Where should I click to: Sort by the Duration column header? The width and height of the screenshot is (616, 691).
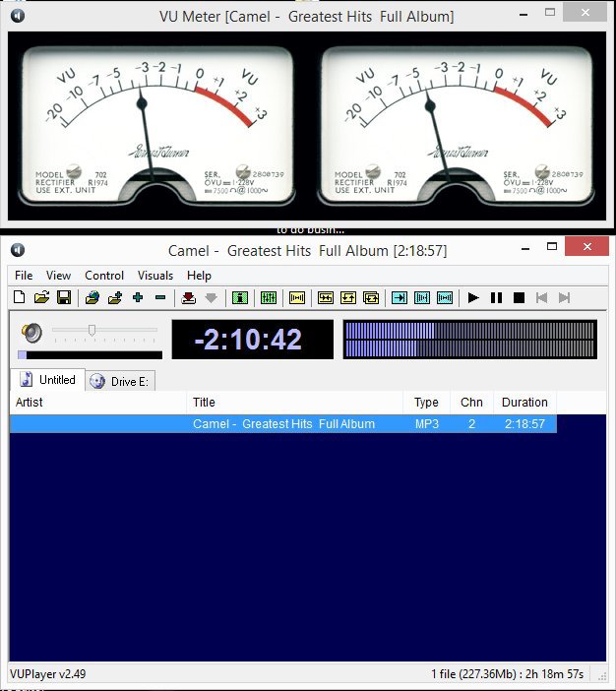click(524, 402)
